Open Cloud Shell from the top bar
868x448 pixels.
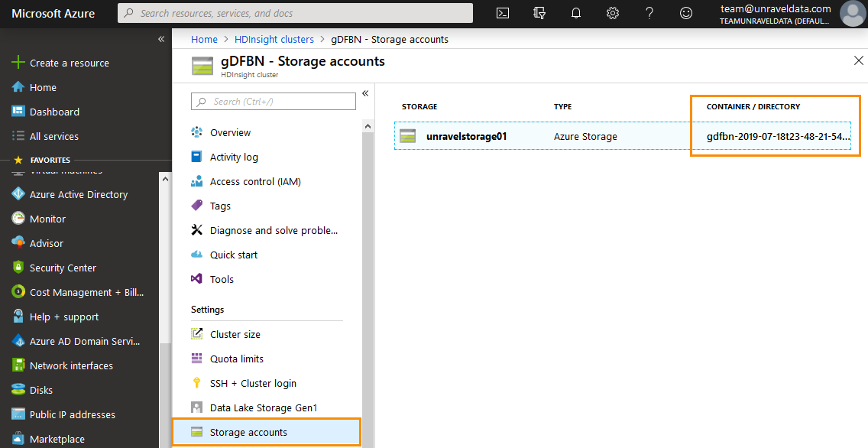point(503,13)
